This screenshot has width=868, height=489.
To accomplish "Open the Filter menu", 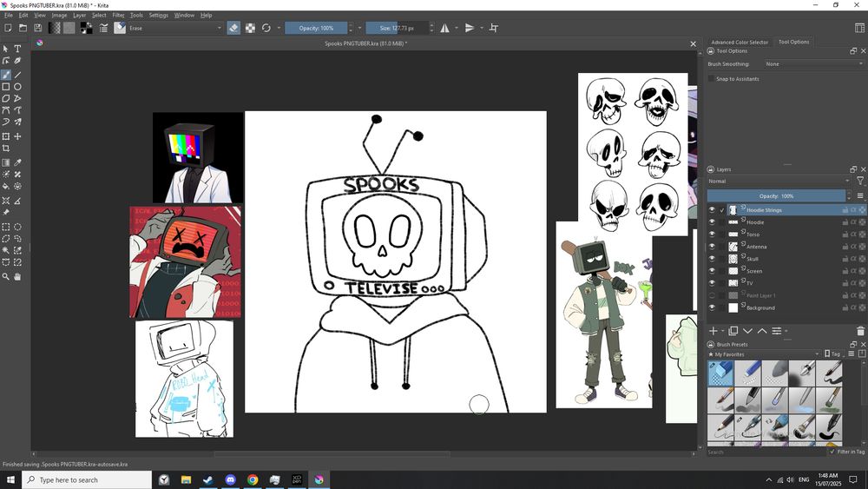I will (x=118, y=15).
